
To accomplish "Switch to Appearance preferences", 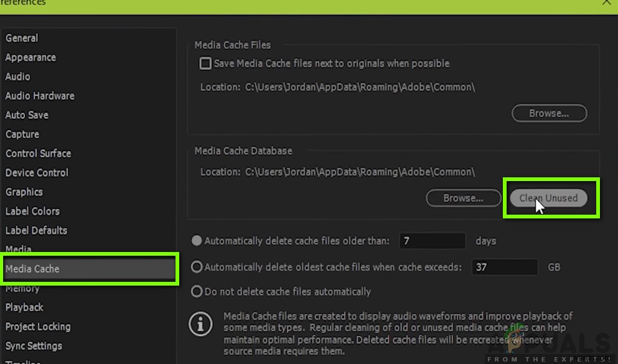I will 30,57.
